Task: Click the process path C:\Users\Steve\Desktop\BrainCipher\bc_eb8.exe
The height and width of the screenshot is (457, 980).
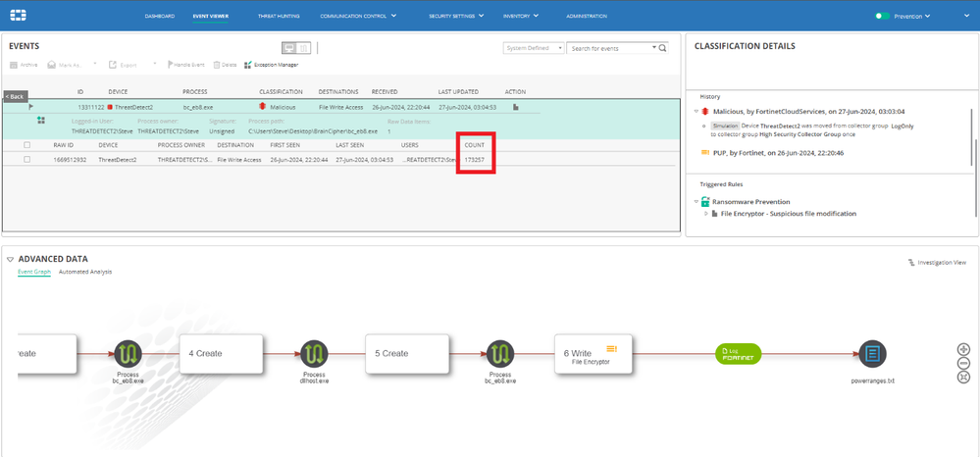Action: 313,132
